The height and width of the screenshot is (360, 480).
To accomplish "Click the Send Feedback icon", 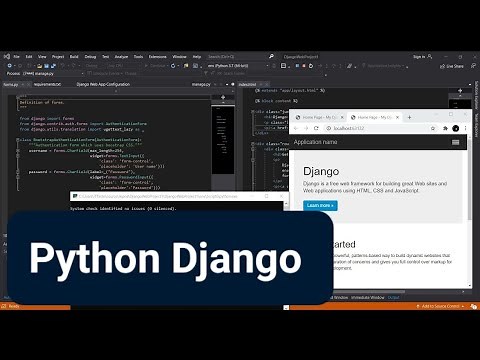I will coord(473,66).
